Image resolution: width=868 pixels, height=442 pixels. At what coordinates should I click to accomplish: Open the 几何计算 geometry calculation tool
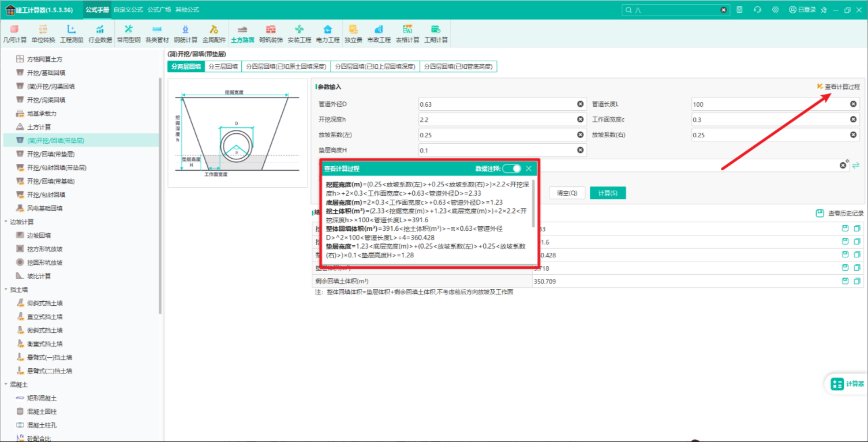15,34
